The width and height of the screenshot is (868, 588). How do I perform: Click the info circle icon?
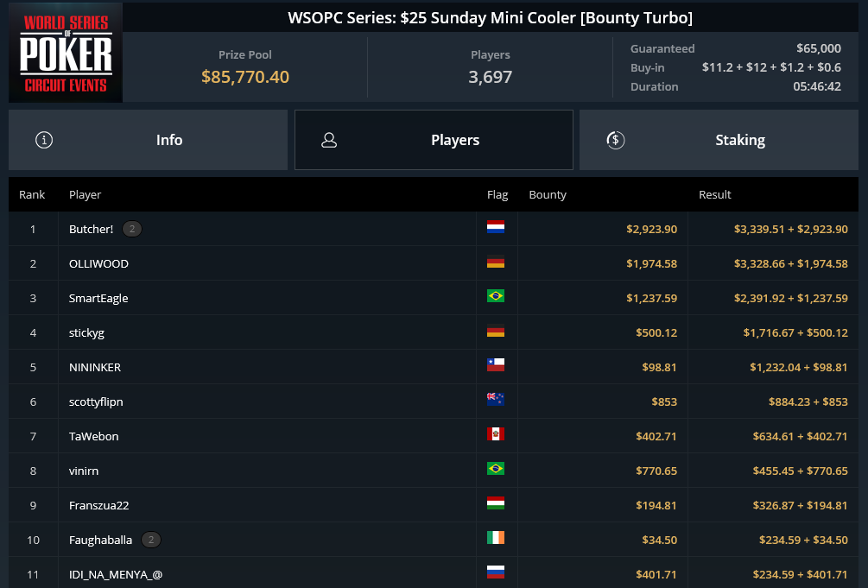pyautogui.click(x=44, y=140)
